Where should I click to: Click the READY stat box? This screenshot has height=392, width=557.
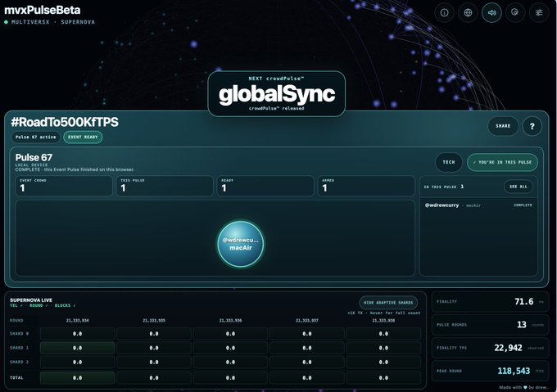pyautogui.click(x=265, y=186)
